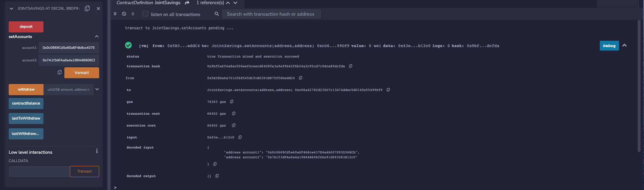Click the Low level interactions heading
This screenshot has height=190, width=644.
tap(31, 152)
